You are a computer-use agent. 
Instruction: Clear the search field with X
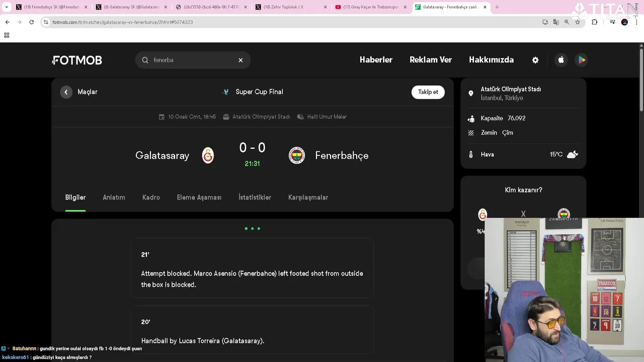coord(240,60)
